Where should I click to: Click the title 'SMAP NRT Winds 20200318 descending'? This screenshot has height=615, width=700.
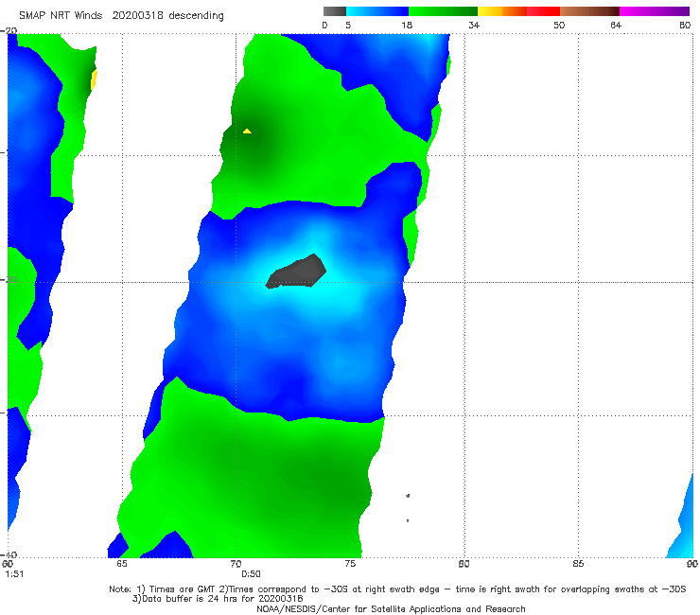pos(121,16)
